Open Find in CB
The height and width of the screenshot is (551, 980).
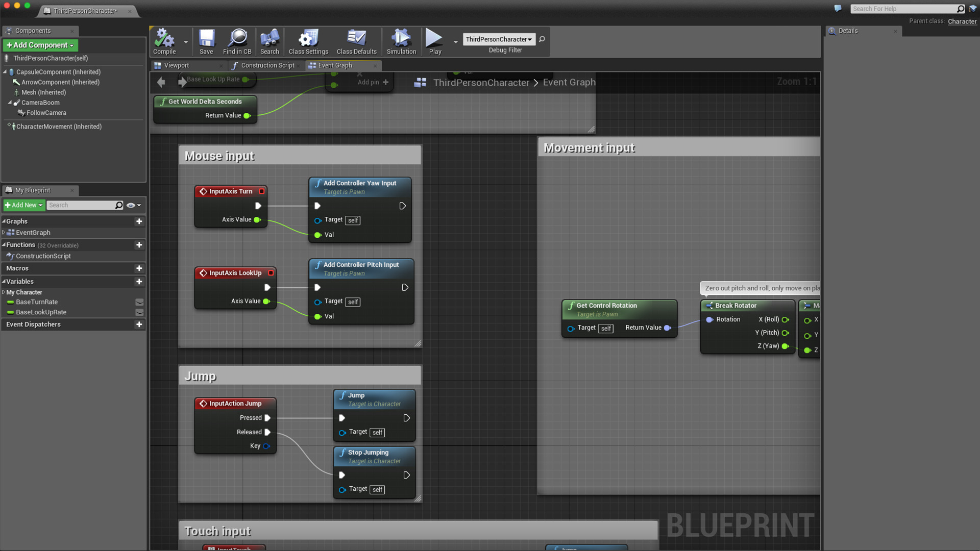(237, 41)
